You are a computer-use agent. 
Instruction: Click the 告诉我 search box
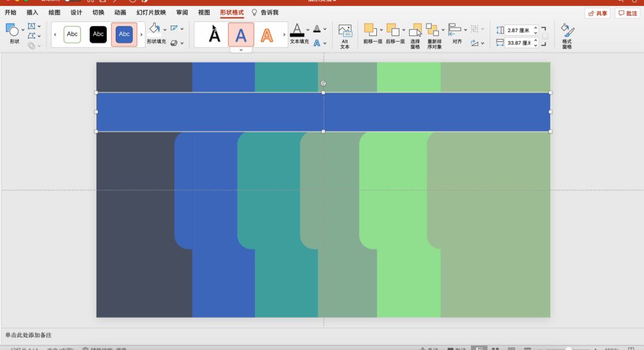tap(265, 13)
